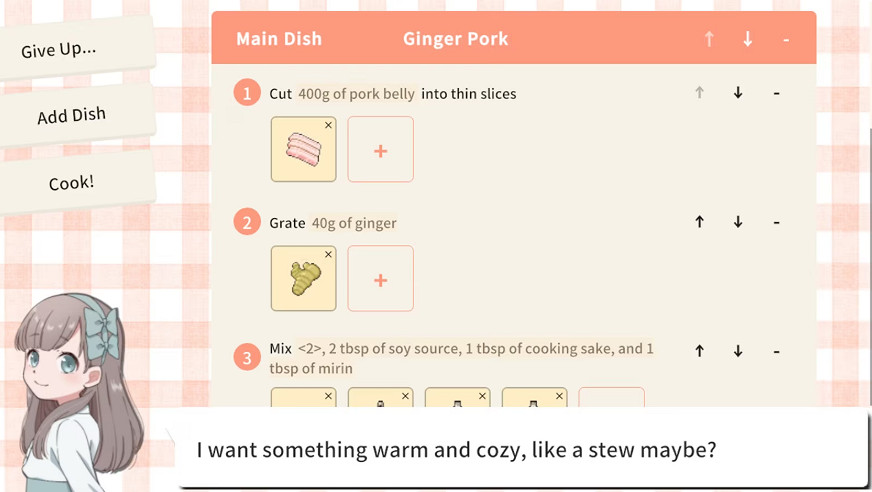The width and height of the screenshot is (872, 492).
Task: Delete step 2 Grate ginger
Action: [x=776, y=222]
